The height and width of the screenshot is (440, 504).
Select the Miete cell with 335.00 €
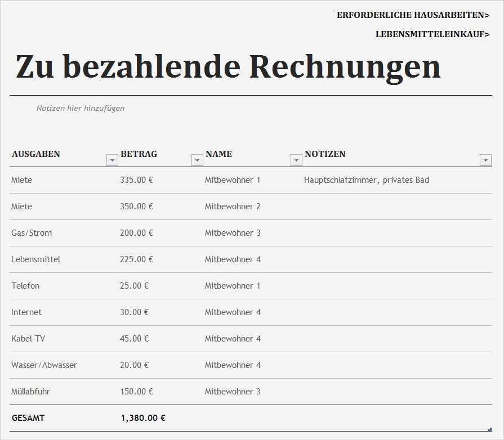tap(21, 180)
